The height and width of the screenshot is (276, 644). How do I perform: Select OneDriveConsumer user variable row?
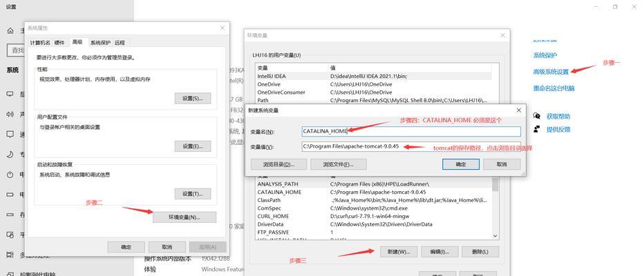(373, 92)
